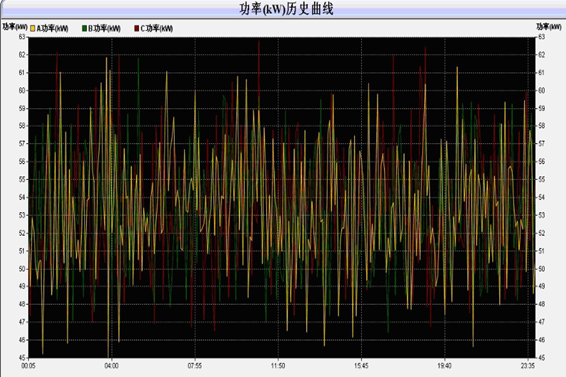Screen dimensions: 566x377
Task: Click the 07:55 time axis label
Action: click(x=195, y=366)
